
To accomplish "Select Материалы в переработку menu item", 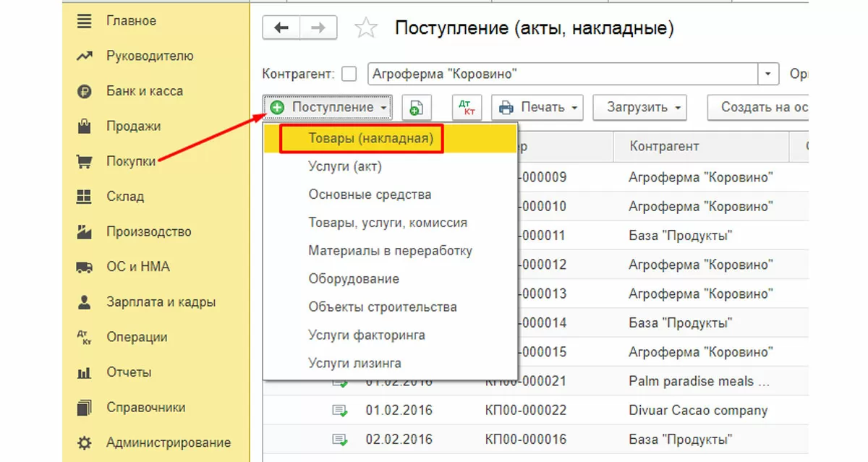I will [x=390, y=251].
